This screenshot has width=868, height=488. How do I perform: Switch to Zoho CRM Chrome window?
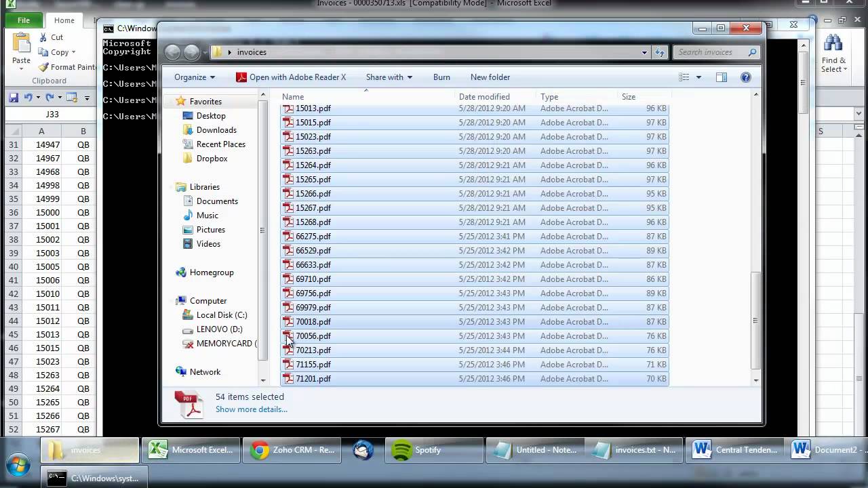[x=292, y=450]
